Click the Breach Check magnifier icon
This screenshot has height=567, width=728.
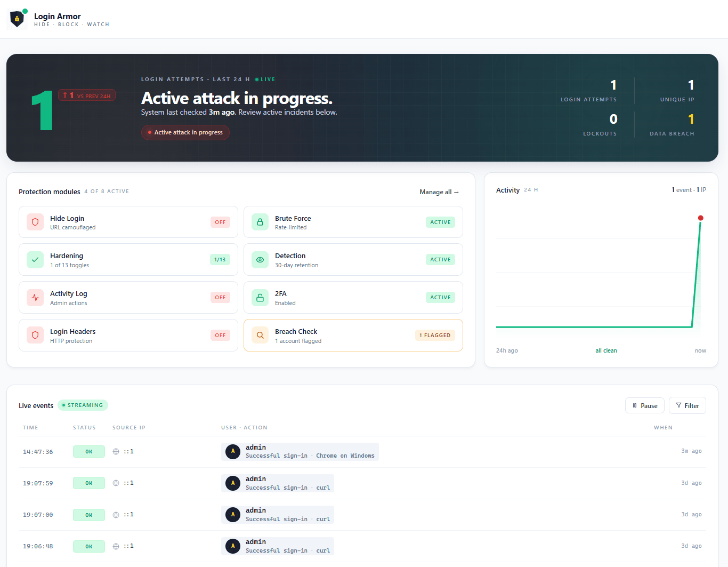click(x=260, y=335)
